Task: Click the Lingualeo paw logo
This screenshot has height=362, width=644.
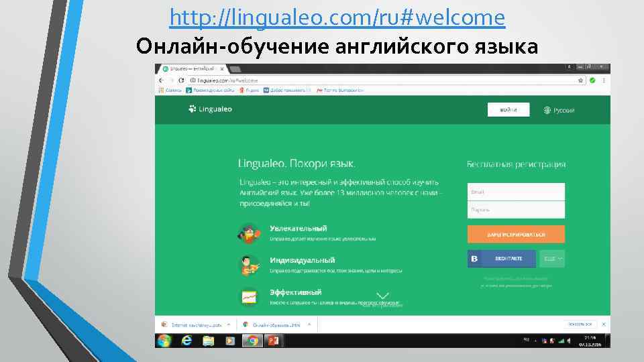Action: 192,109
